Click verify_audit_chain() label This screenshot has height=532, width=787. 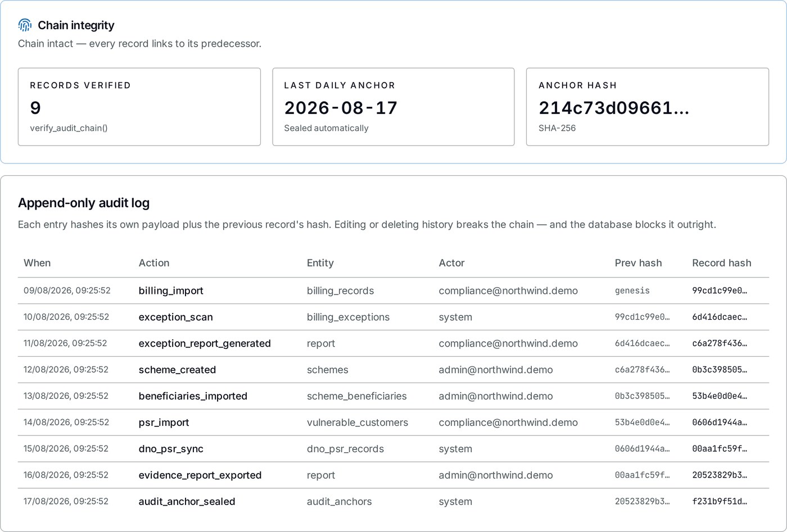(x=69, y=128)
